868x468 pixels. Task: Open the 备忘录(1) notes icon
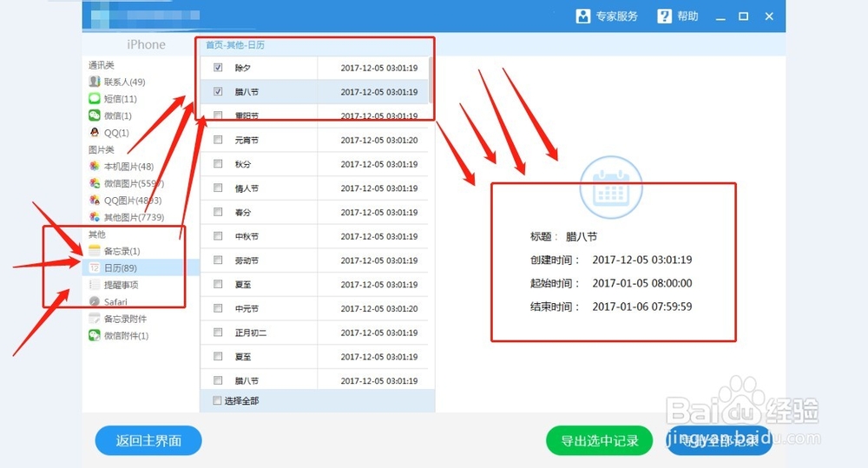(95, 251)
